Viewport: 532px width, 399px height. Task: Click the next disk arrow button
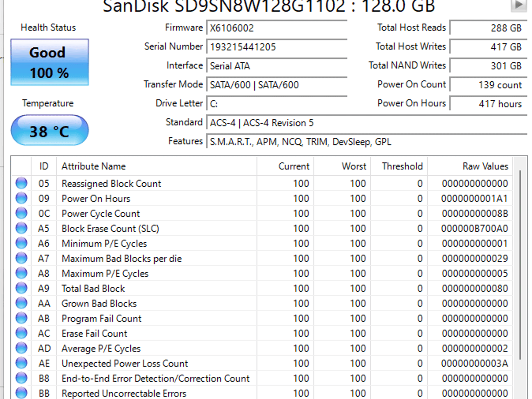tap(518, 5)
